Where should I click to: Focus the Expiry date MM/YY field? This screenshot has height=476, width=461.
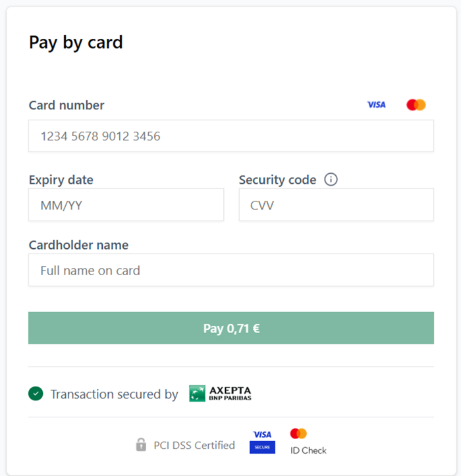click(126, 205)
